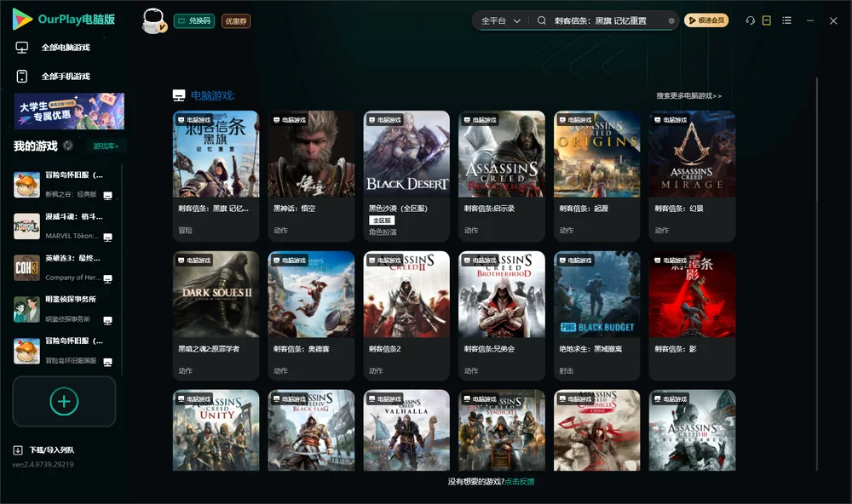Click version text ver:2.4.9739.29219
This screenshot has height=504, width=852.
click(43, 465)
